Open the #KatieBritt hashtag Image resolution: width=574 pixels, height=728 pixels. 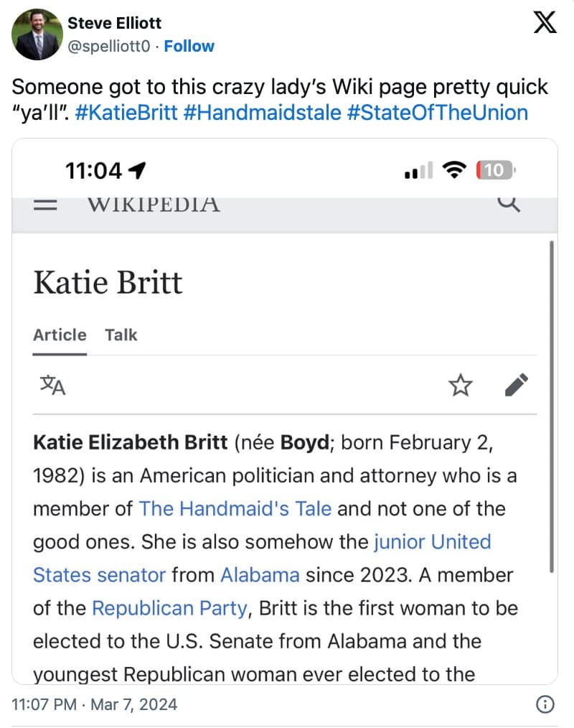pos(125,113)
